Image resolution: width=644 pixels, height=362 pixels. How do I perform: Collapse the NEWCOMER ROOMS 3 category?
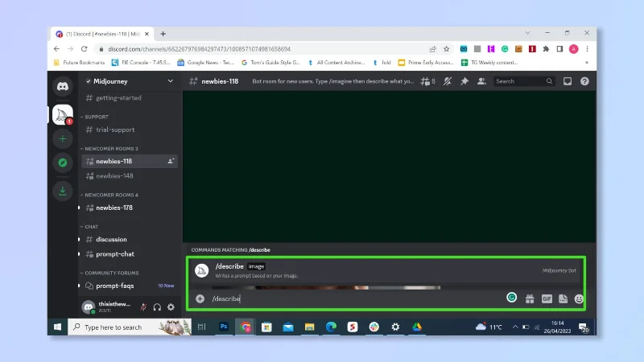(x=109, y=149)
